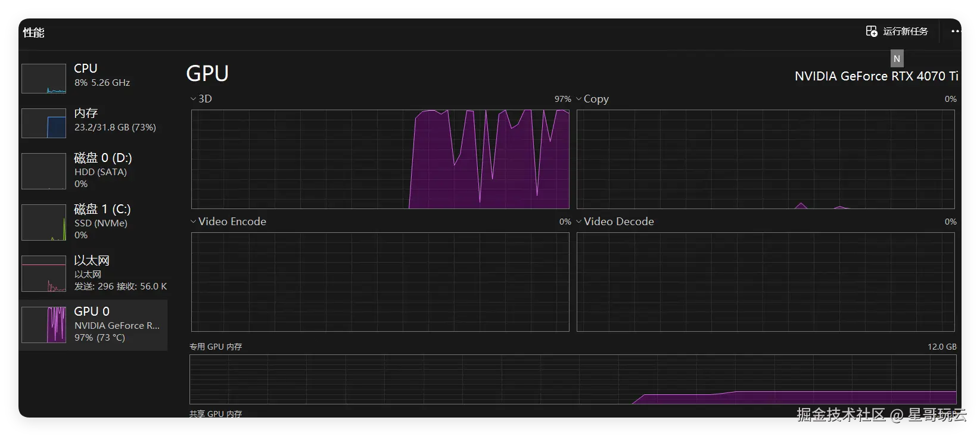Click the 磁盘 0 (D:) sidebar label
The image size is (980, 436).
[103, 158]
